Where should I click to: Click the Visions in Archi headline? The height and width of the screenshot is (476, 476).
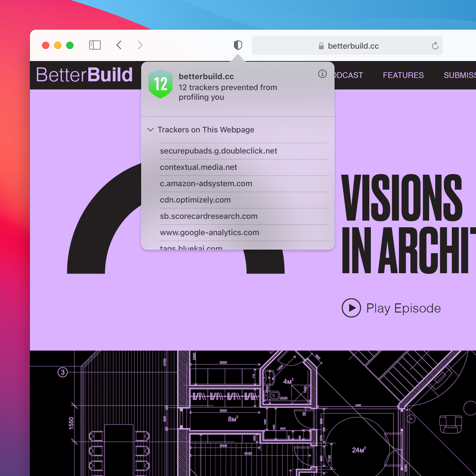coord(409,224)
